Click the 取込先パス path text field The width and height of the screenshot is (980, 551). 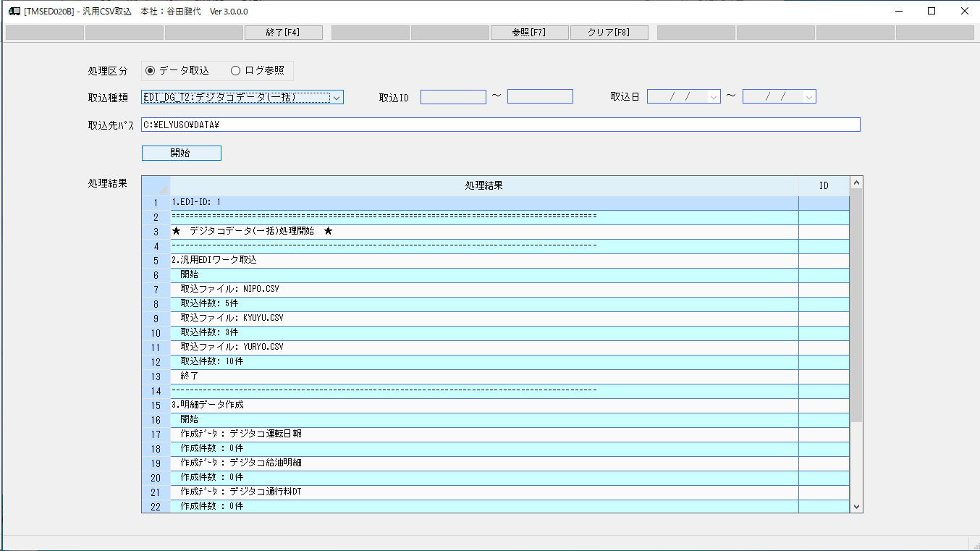[x=500, y=125]
